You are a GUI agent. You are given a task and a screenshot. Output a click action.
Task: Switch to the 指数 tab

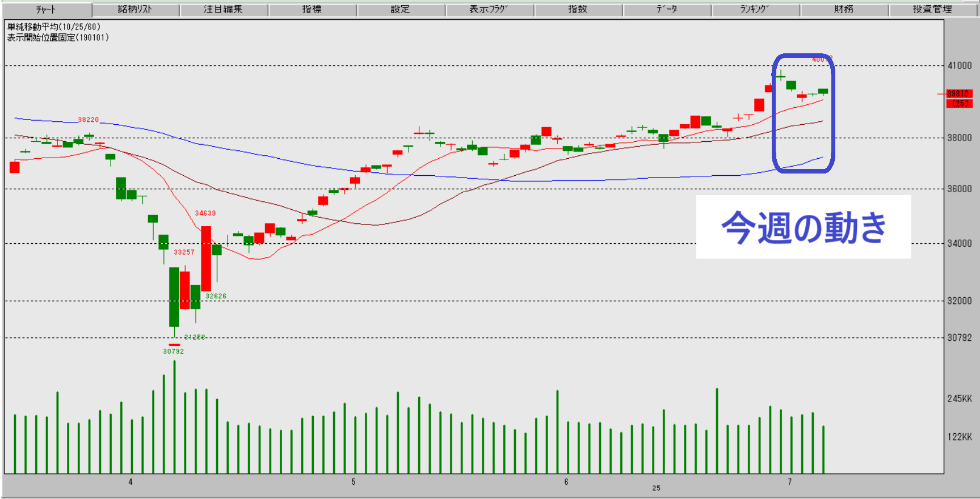[x=578, y=10]
